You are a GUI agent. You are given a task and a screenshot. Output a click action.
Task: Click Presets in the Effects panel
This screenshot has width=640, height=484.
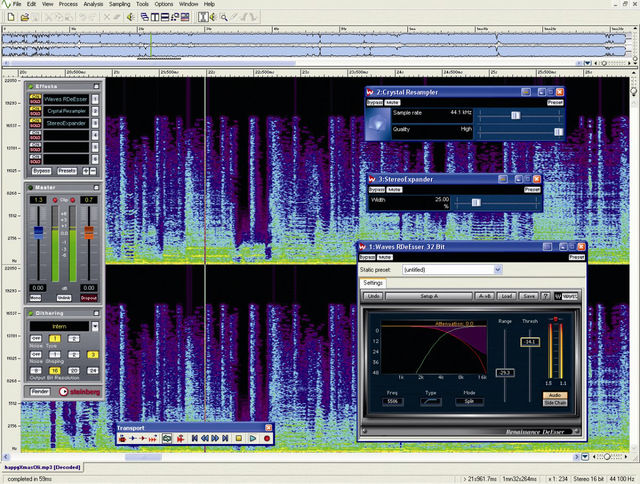[x=67, y=171]
